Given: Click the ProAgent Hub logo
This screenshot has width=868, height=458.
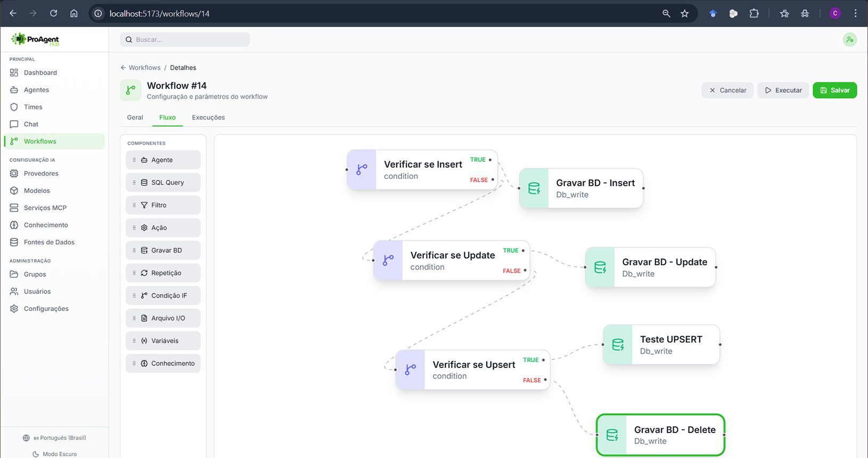Looking at the screenshot, I should [x=35, y=39].
